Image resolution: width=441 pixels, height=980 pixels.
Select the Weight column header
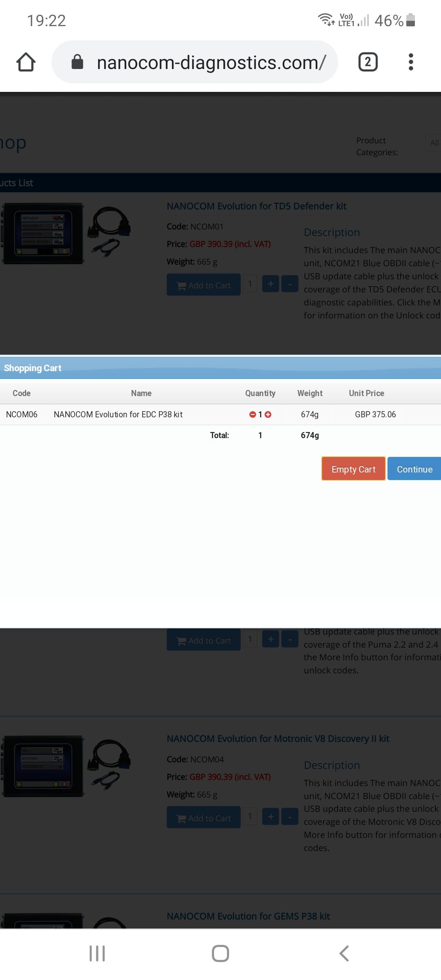pos(310,393)
